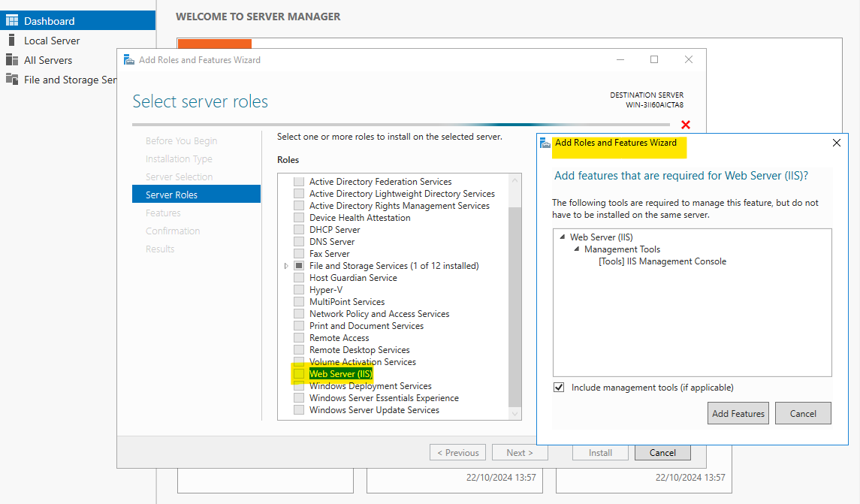Enable the Web Server (IIS) checkbox
Viewport: 860px width, 504px height.
pyautogui.click(x=299, y=374)
